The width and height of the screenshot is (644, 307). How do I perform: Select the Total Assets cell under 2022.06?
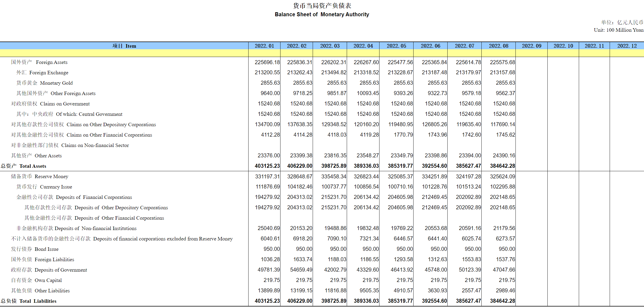tap(434, 166)
